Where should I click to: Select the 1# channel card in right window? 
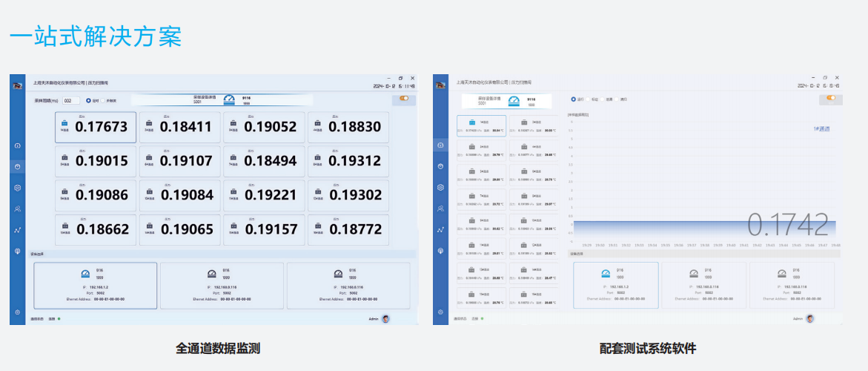click(x=482, y=125)
